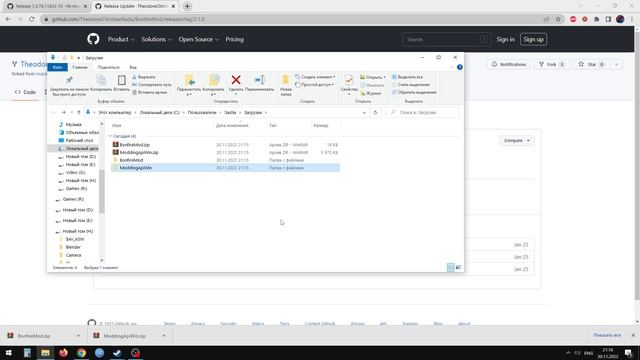Switch Explorer to details view button
640x360 pixels.
click(451, 268)
